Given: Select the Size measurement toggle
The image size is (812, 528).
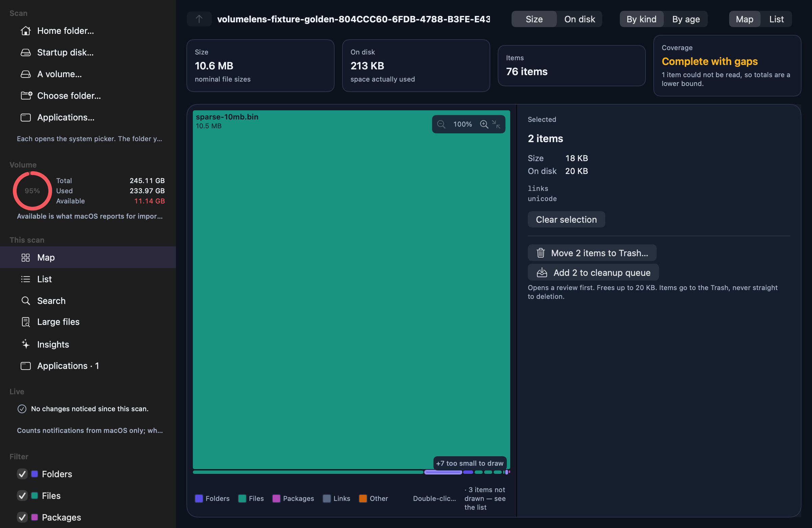Looking at the screenshot, I should pos(534,19).
